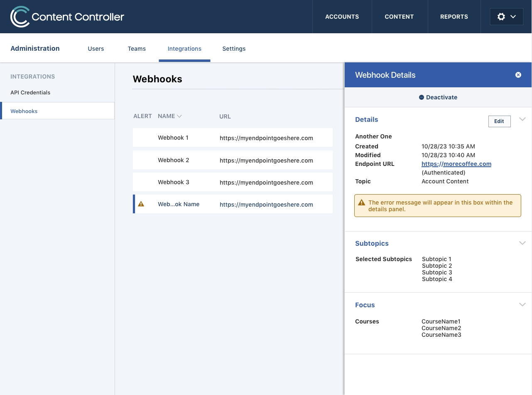Click the Edit button in Details

coord(499,121)
